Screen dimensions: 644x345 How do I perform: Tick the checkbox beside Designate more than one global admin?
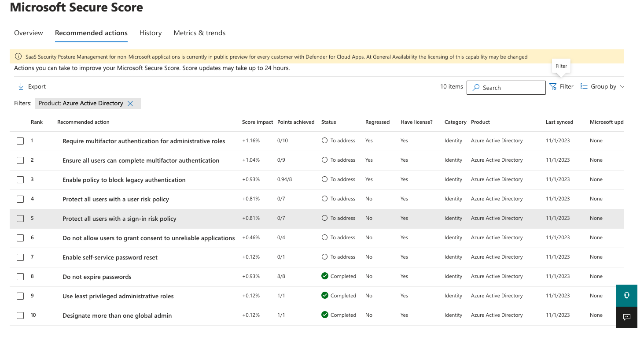(20, 315)
